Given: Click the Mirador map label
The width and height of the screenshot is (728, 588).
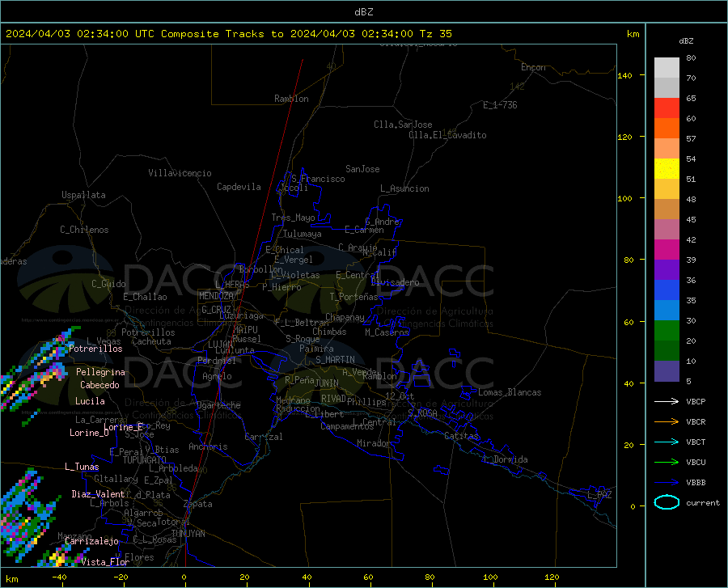Looking at the screenshot, I should [373, 443].
